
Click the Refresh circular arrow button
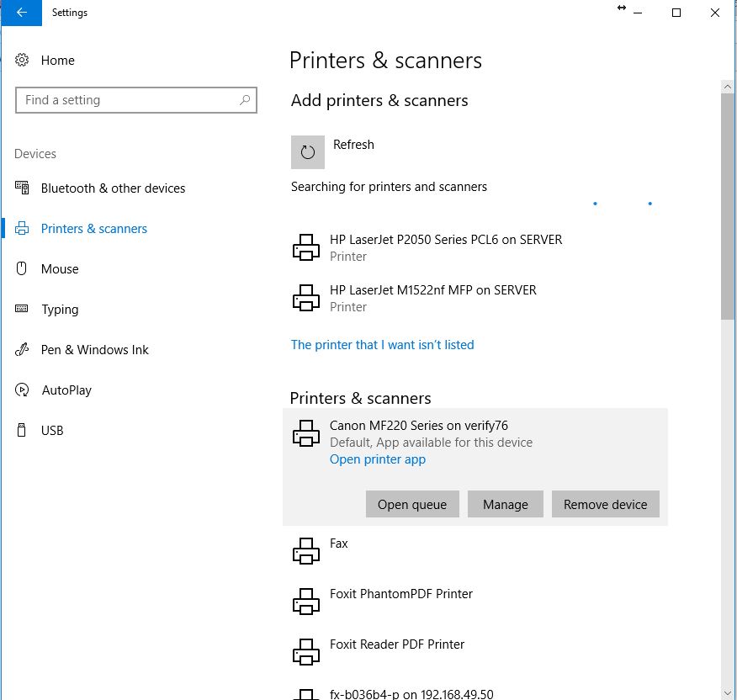[308, 152]
